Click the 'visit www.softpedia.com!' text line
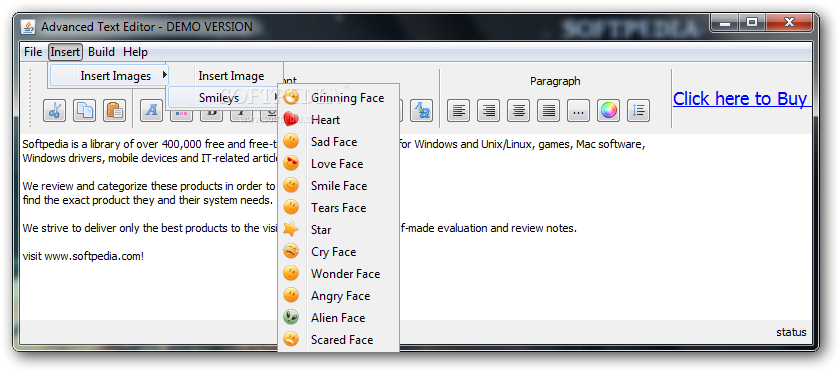Screen dimensions: 840x372 point(83,256)
